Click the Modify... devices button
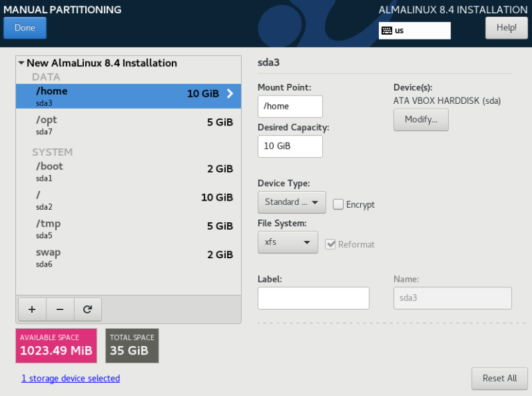532x396 pixels. point(420,119)
